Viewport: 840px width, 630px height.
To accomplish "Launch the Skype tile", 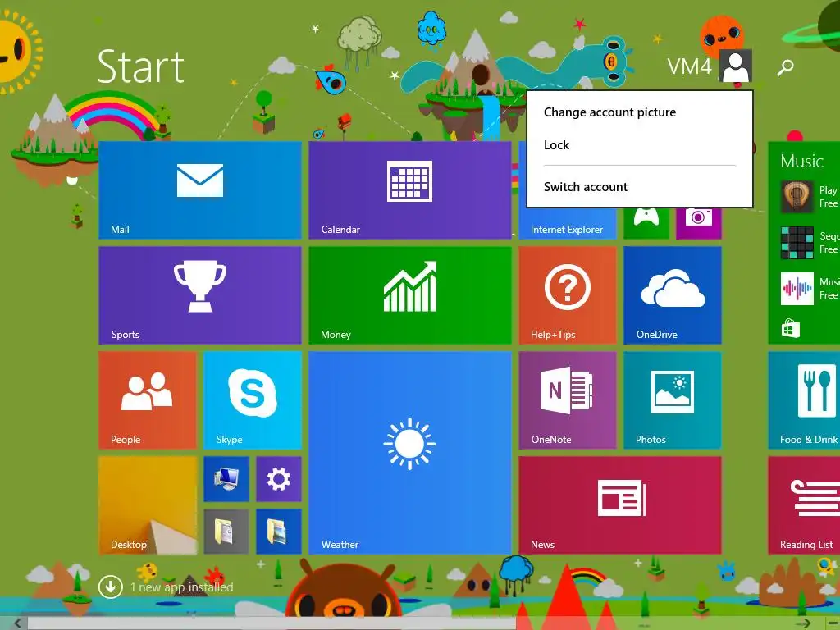I will pos(253,400).
